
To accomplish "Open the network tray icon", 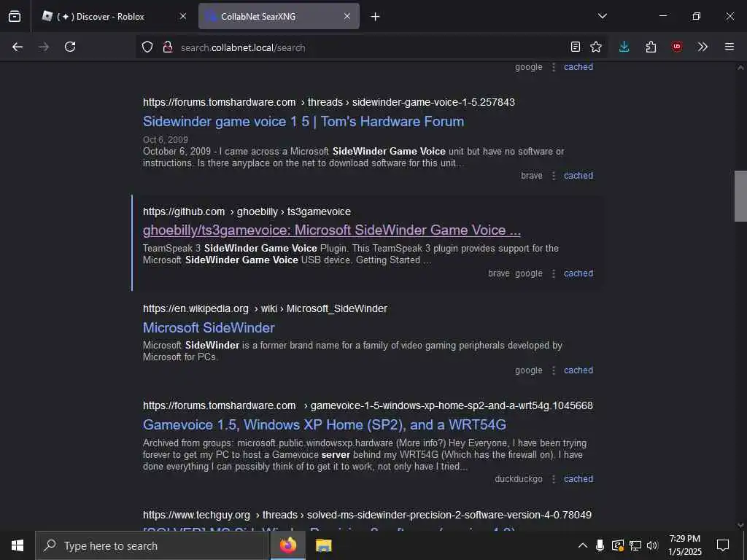I will click(635, 545).
